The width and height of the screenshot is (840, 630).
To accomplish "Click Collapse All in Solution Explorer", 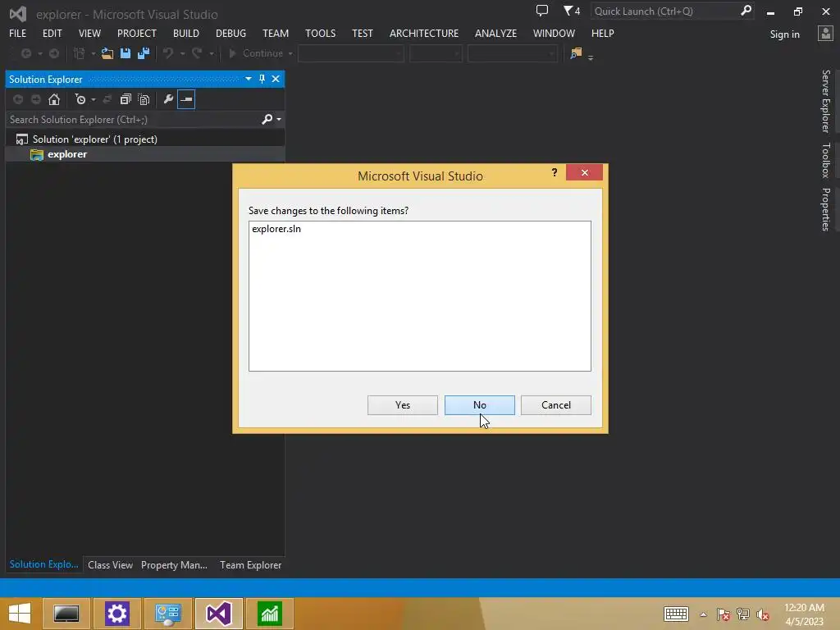I will pos(126,99).
